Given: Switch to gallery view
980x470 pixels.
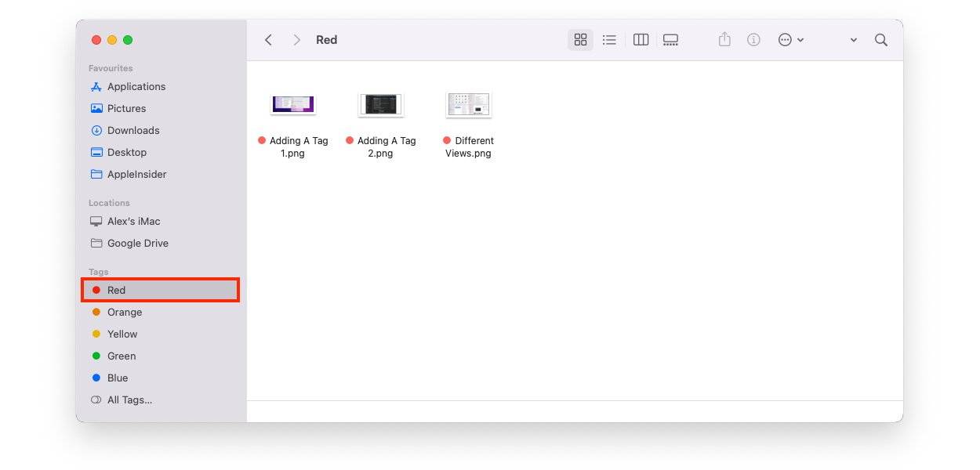Looking at the screenshot, I should 670,40.
